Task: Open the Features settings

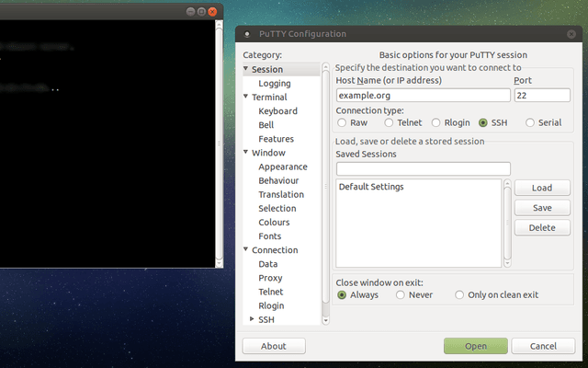Action: pyautogui.click(x=276, y=139)
